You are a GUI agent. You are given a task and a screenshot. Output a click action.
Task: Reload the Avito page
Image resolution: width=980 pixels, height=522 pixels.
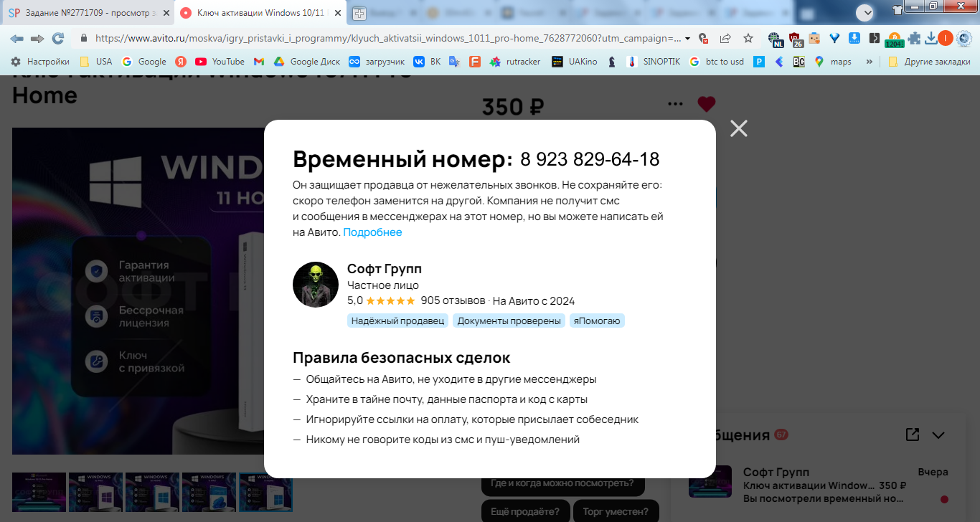click(58, 39)
